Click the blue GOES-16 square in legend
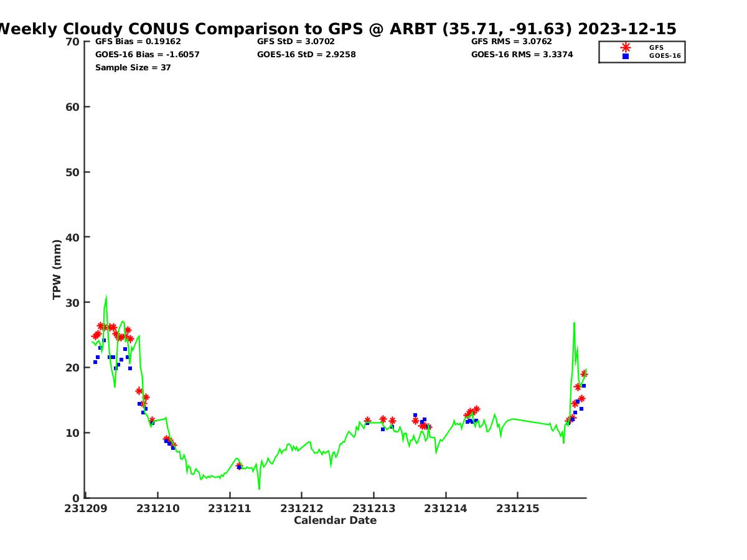747x560 pixels. (x=626, y=56)
